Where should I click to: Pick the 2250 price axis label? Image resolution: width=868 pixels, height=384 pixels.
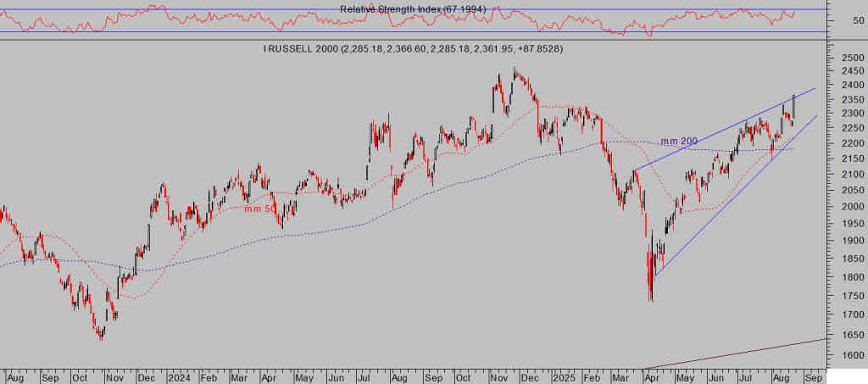(851, 128)
